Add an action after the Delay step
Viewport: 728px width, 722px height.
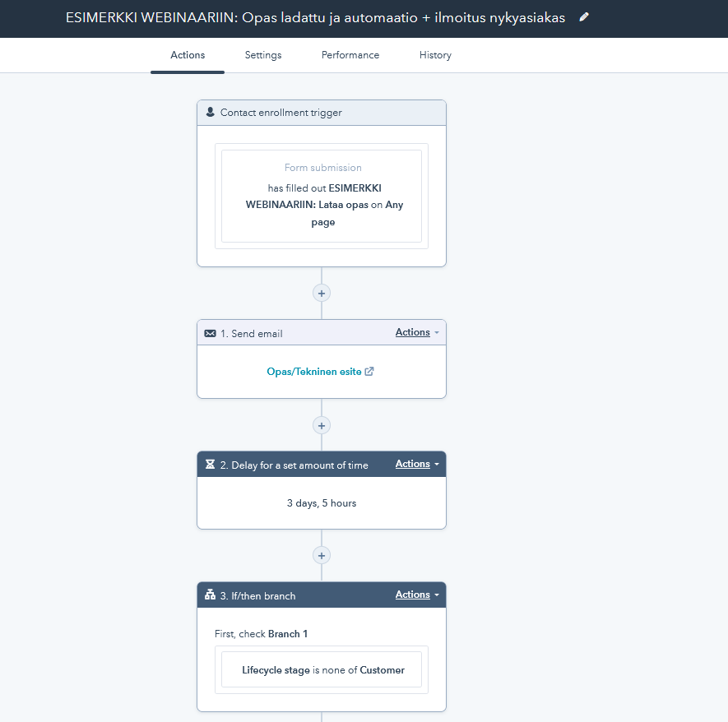click(x=322, y=555)
